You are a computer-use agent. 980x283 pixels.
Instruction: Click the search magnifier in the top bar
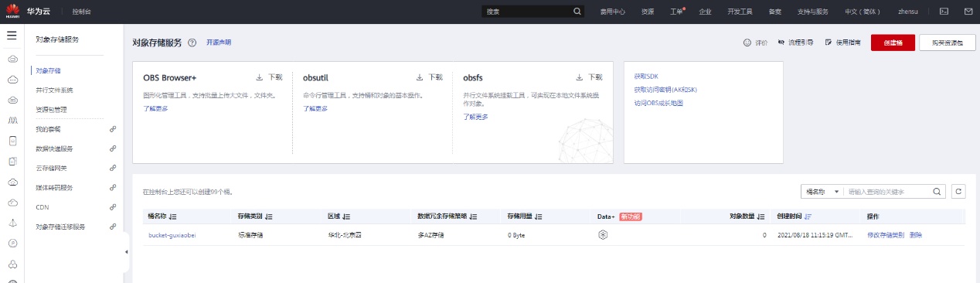coord(577,12)
